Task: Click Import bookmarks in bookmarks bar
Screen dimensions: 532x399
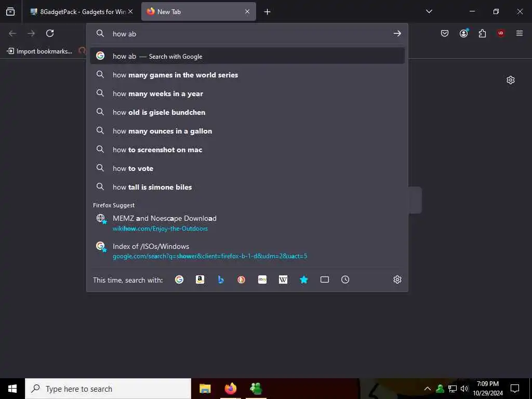Action: click(x=39, y=51)
